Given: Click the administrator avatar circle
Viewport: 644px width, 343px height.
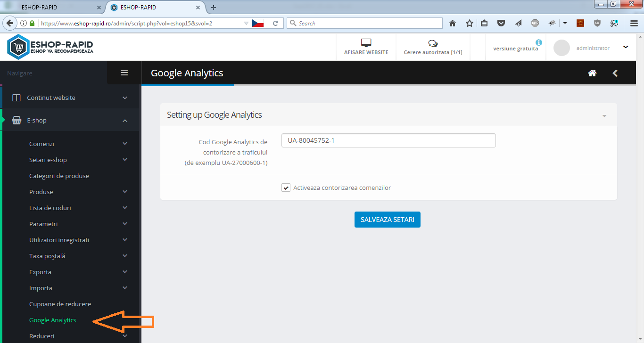Looking at the screenshot, I should 562,48.
